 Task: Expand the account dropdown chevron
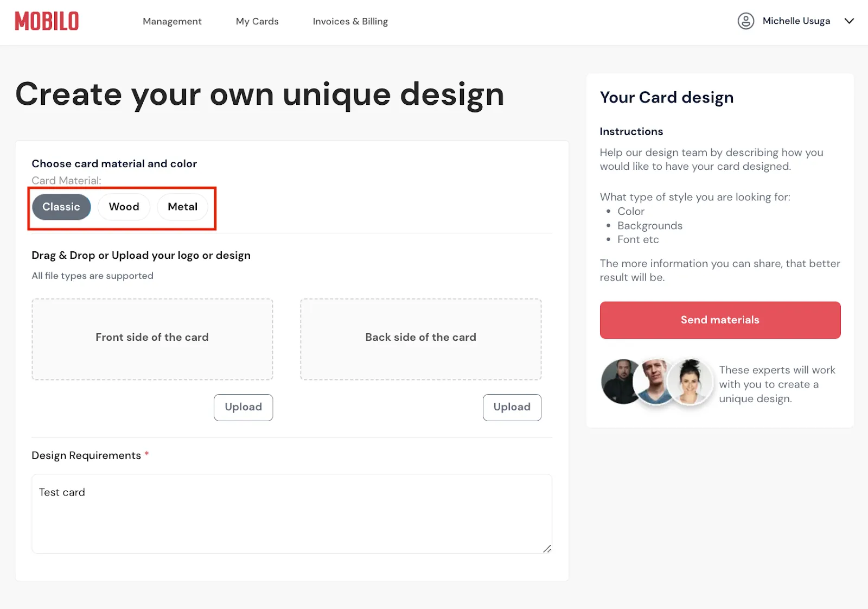(x=849, y=21)
